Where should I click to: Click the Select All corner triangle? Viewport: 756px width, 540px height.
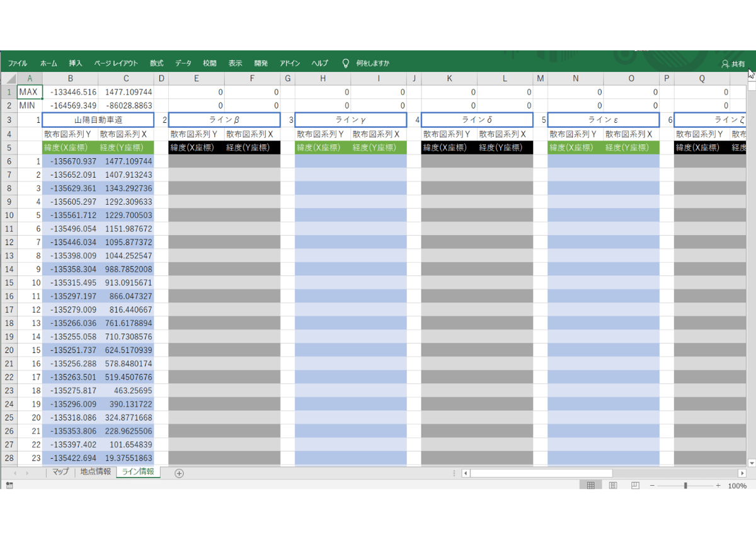(9, 79)
